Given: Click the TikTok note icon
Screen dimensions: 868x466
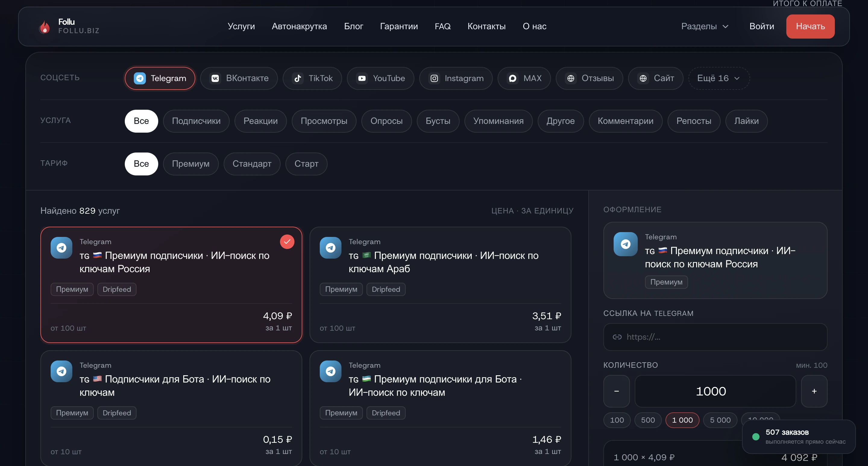Looking at the screenshot, I should (x=297, y=78).
